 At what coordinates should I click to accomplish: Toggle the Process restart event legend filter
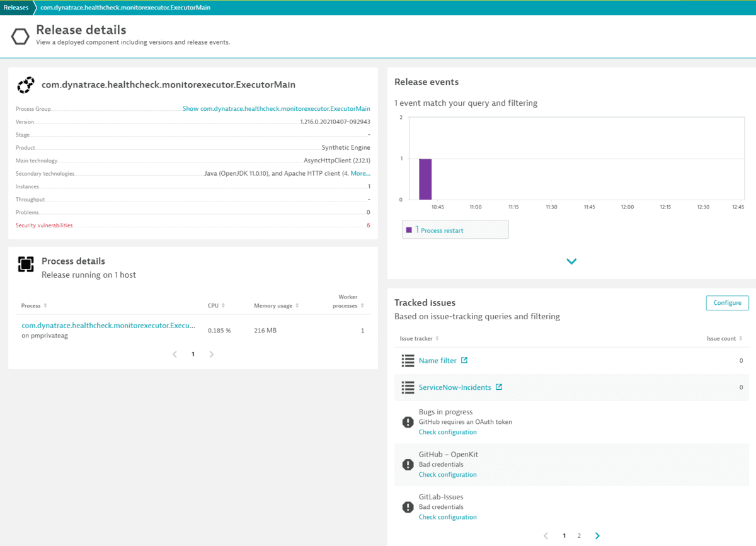[x=455, y=229]
